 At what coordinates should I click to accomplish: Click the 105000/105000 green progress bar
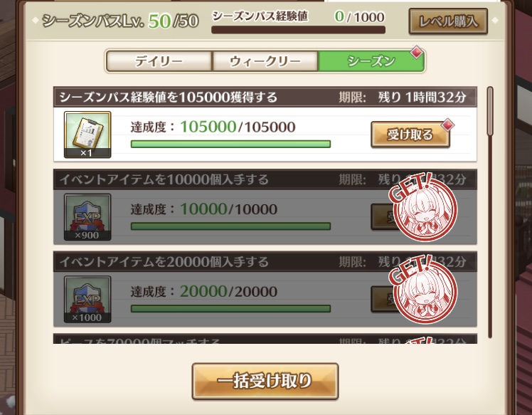[x=230, y=144]
